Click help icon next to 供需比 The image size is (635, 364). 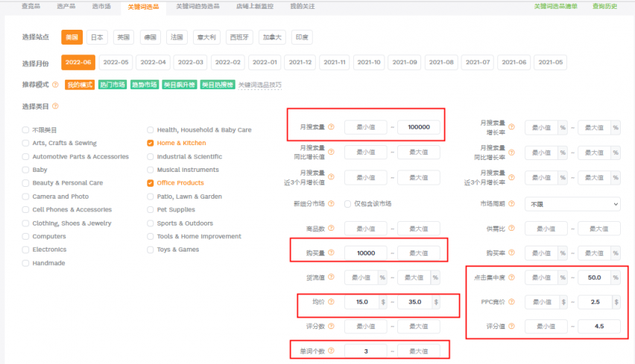511,228
